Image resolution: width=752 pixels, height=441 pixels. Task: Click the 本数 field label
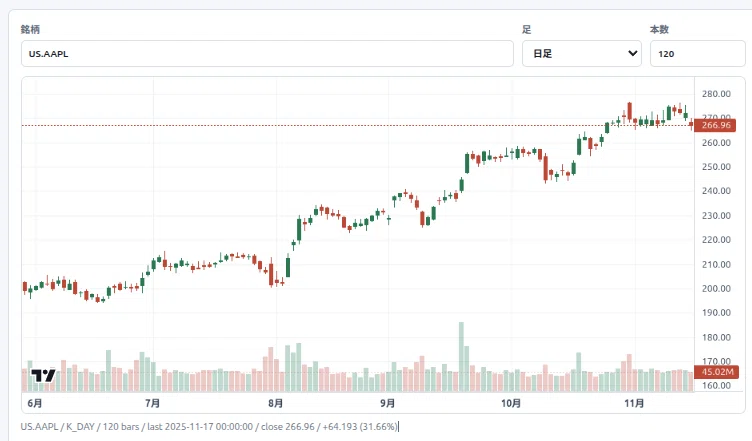(659, 29)
